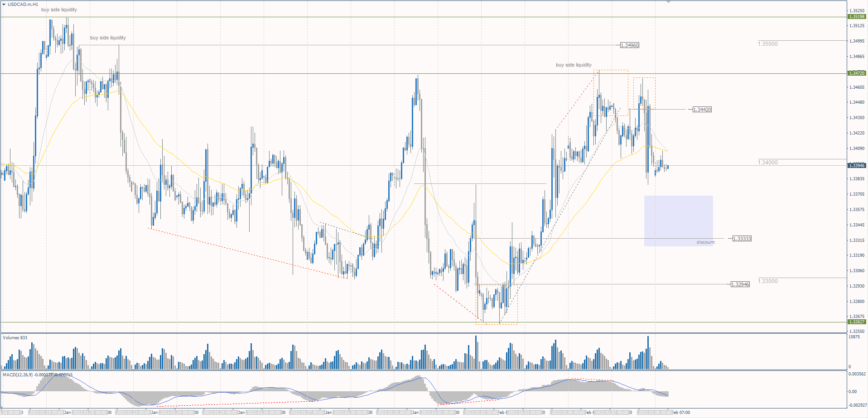Click the MACD(12,26,9) indicator label
The width and height of the screenshot is (868, 418).
[x=38, y=375]
